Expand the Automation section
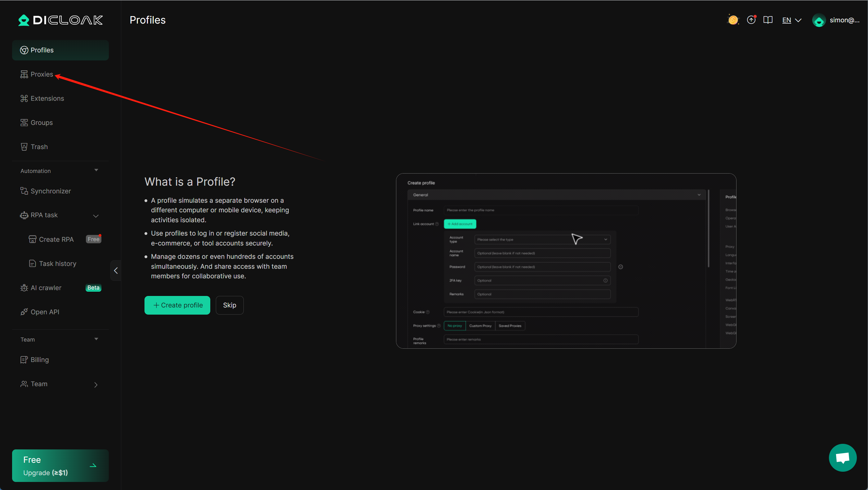868x490 pixels. pos(96,170)
